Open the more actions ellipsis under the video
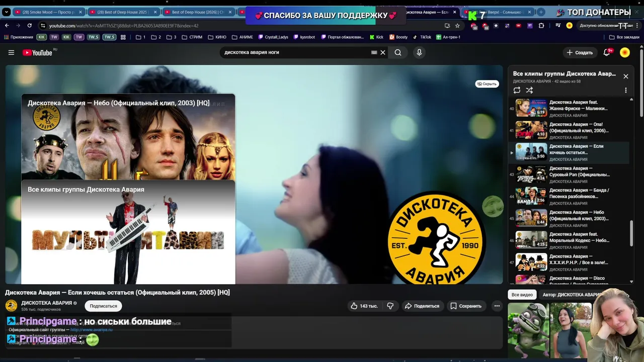This screenshot has height=362, width=644. (497, 306)
